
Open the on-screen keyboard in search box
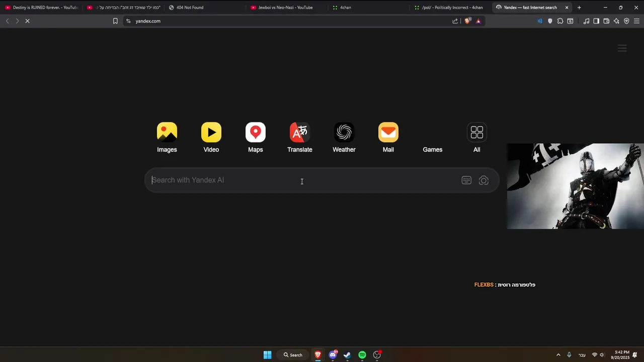point(466,180)
